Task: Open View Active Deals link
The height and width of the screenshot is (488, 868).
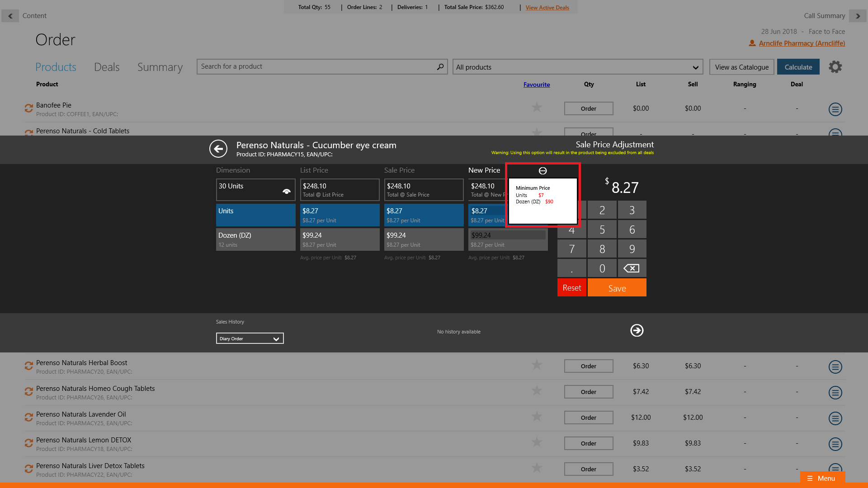Action: (547, 8)
